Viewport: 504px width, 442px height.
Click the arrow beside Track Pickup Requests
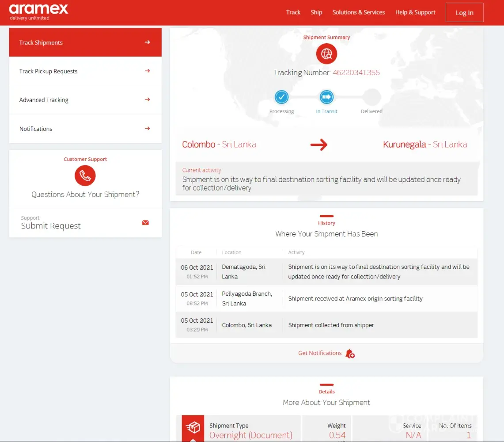(148, 71)
